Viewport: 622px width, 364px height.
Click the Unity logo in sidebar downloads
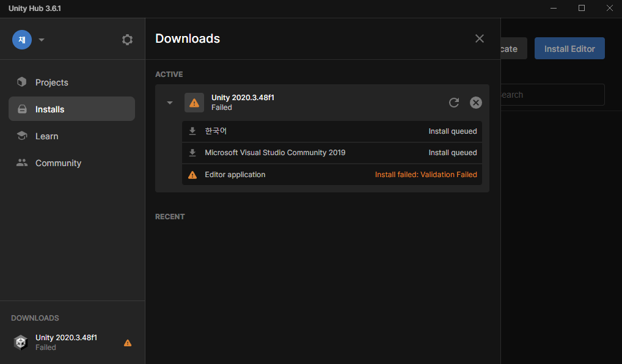pos(21,342)
